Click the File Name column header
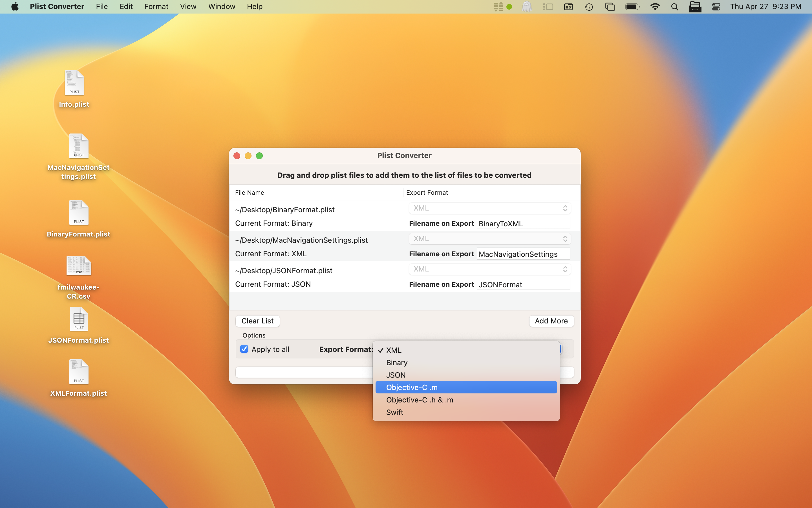The image size is (812, 508). 316,192
